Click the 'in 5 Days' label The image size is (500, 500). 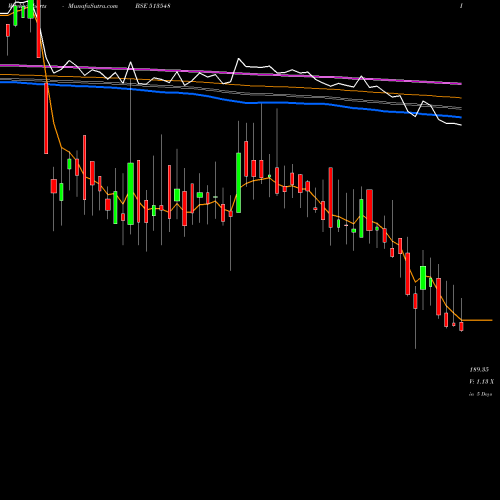[480, 394]
